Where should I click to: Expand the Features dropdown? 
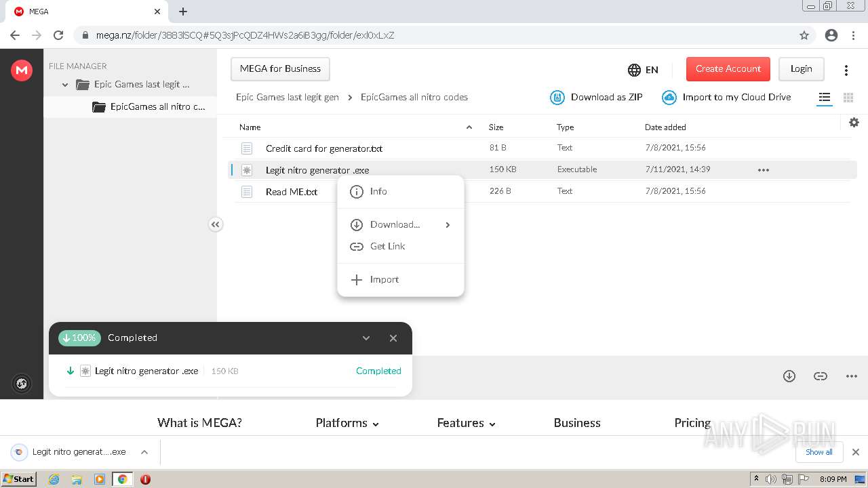tap(467, 422)
